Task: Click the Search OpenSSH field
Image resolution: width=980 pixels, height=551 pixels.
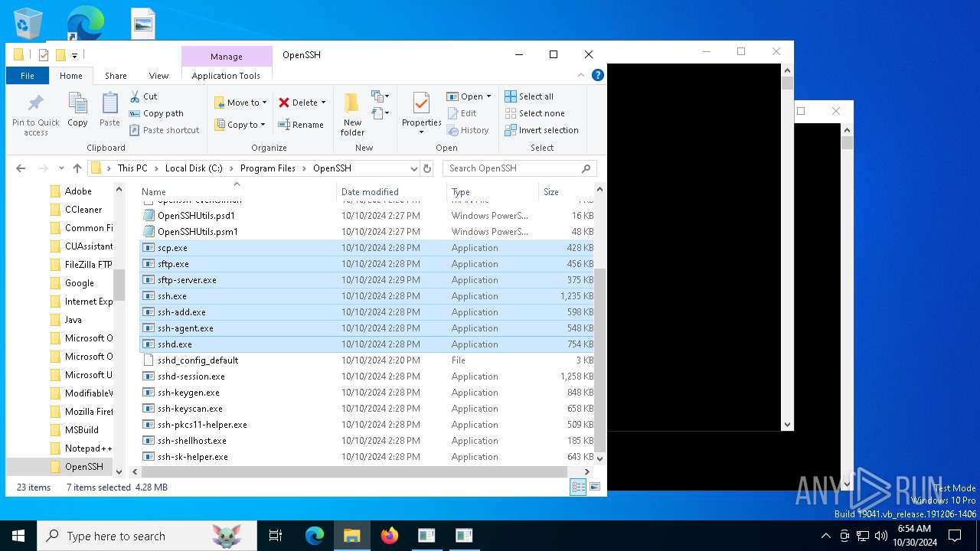Action: [519, 168]
